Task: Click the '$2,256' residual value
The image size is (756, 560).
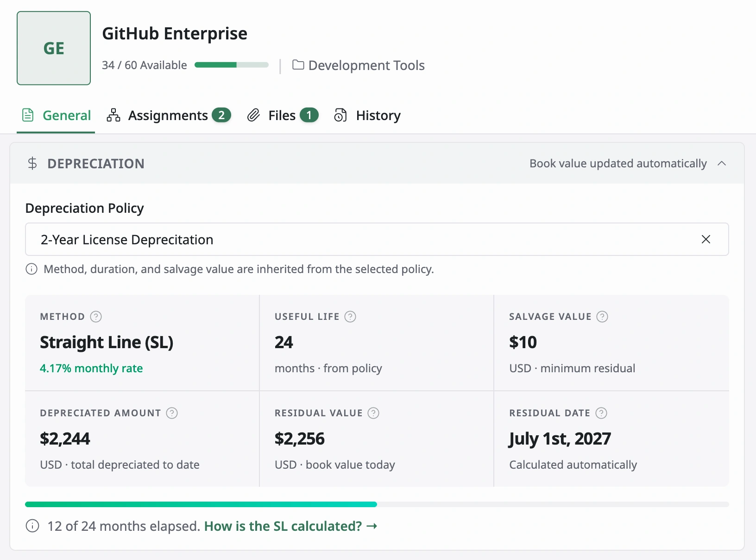Action: tap(300, 439)
